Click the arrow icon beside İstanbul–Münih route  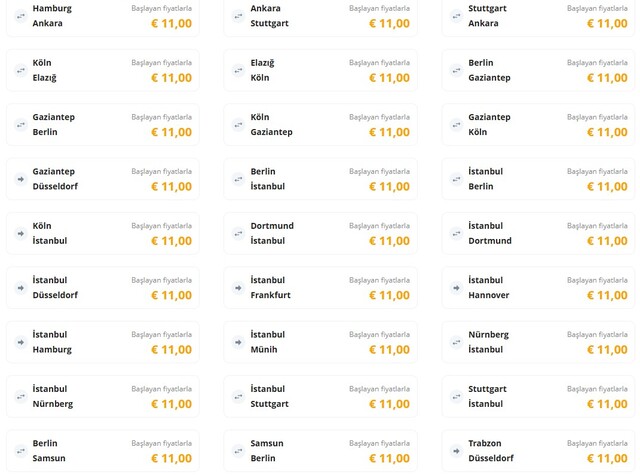pos(238,342)
